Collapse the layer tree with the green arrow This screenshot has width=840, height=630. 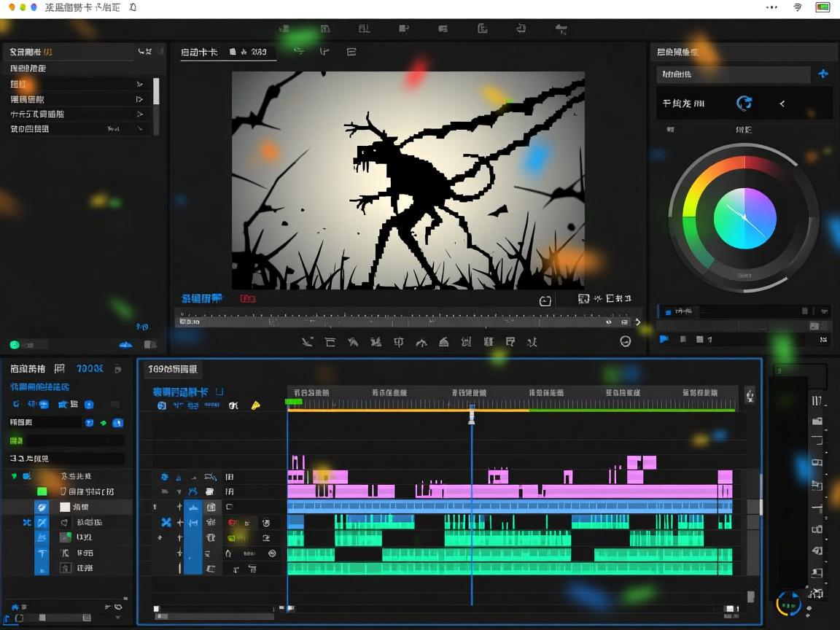pyautogui.click(x=13, y=476)
